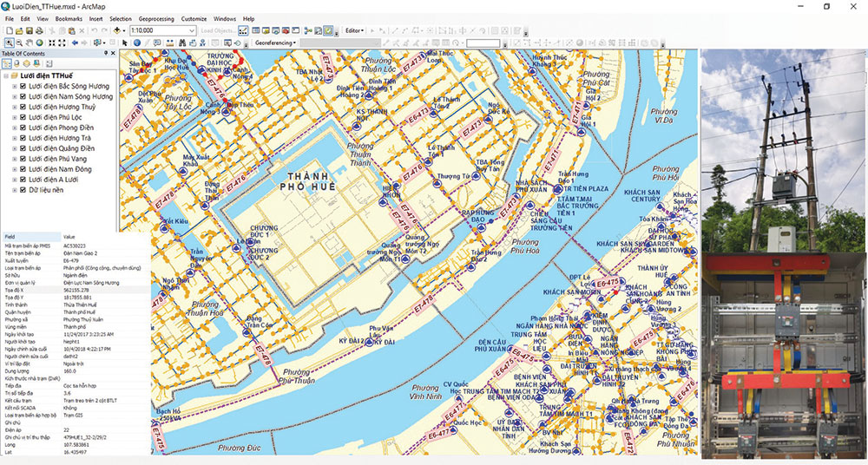The image size is (868, 465).
Task: Click the Lưới điện Nam Đông layer name
Action: tap(61, 169)
